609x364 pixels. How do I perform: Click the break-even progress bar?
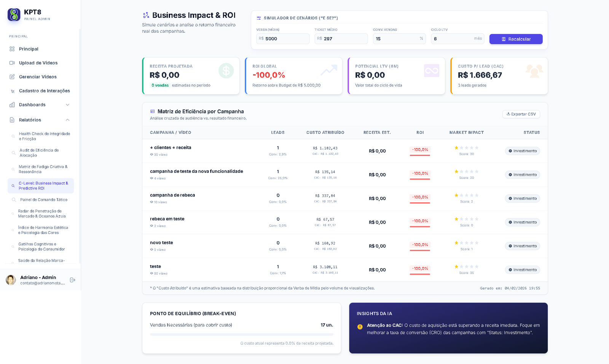(241, 335)
